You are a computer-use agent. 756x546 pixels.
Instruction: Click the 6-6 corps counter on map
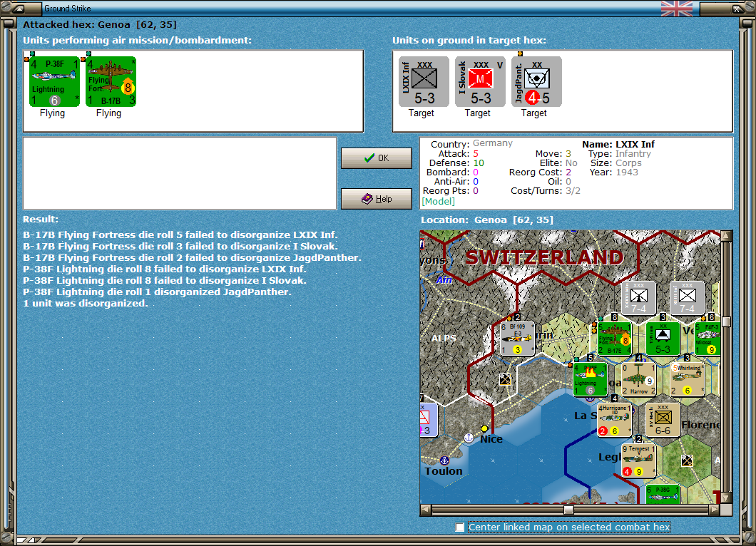[x=663, y=420]
